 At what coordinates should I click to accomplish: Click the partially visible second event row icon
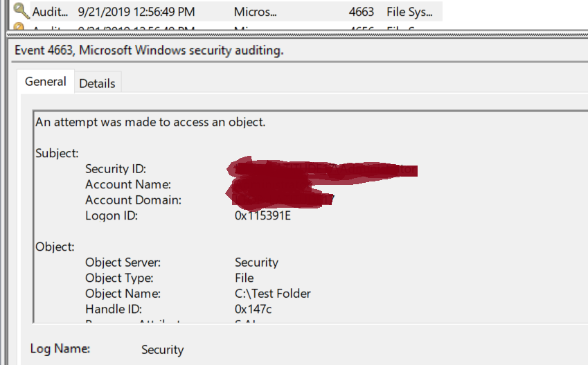coord(21,28)
